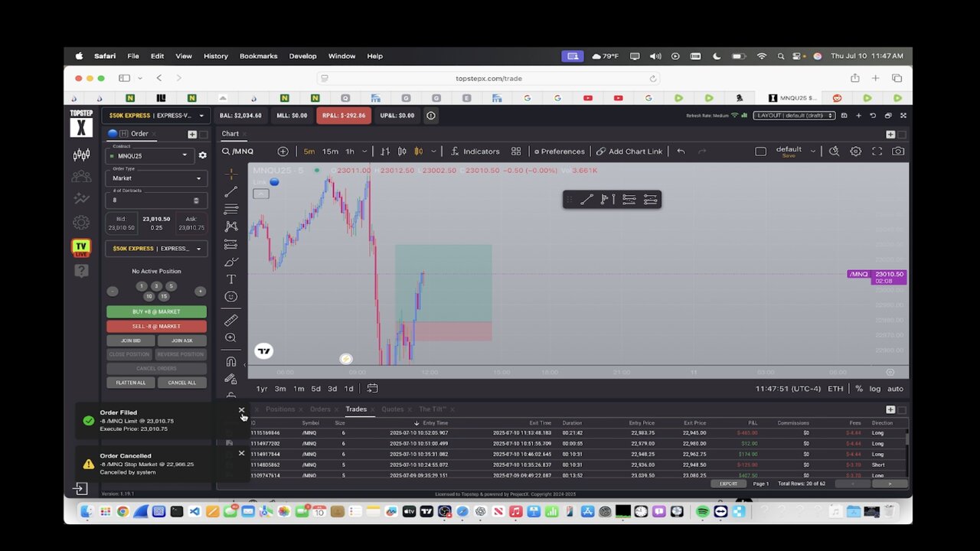The width and height of the screenshot is (980, 551).
Task: Open the settings gear in left sidebar
Action: click(81, 223)
